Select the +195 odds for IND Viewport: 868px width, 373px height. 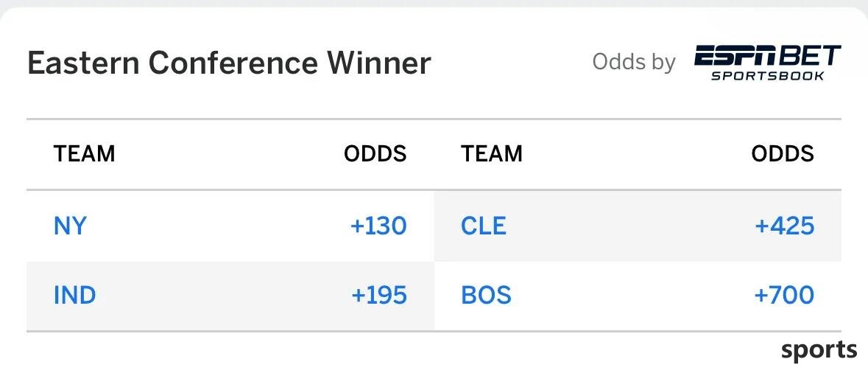379,295
